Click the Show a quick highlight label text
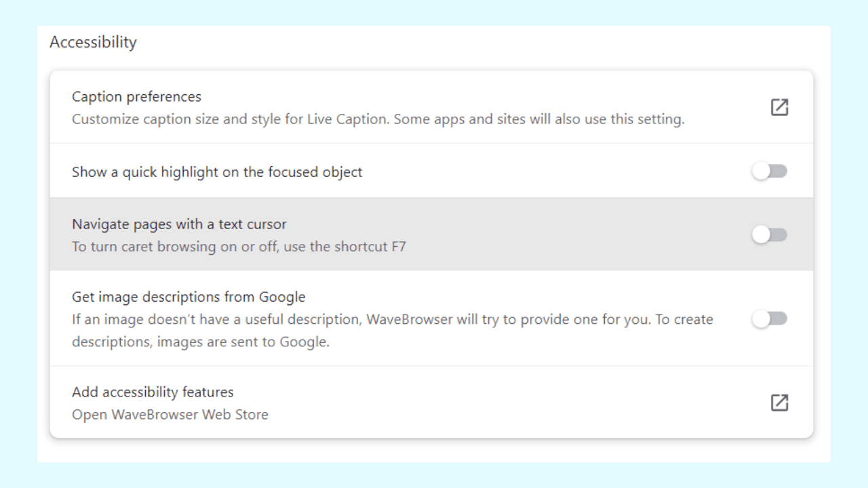Image resolution: width=868 pixels, height=488 pixels. pyautogui.click(x=217, y=172)
